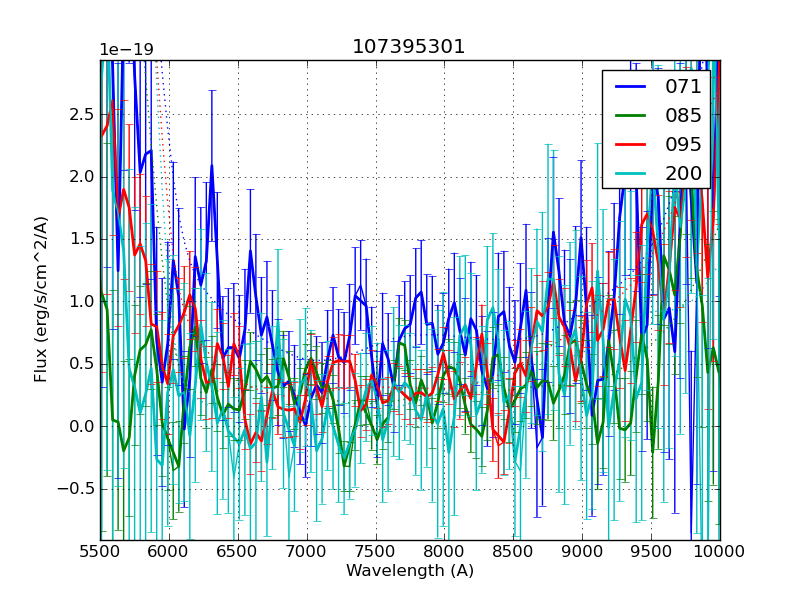Click the 1e-19 exponent label
Viewport: 800px width, 600px height.
pos(126,50)
